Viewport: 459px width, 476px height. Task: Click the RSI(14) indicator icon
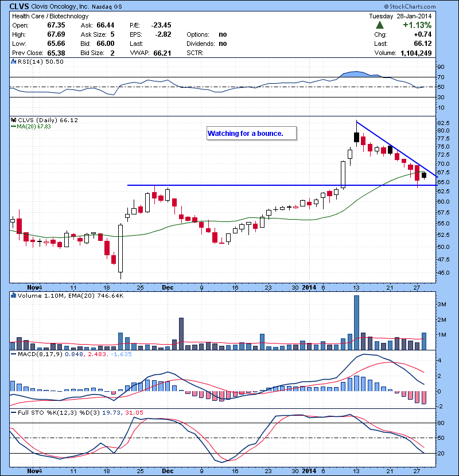coord(13,61)
